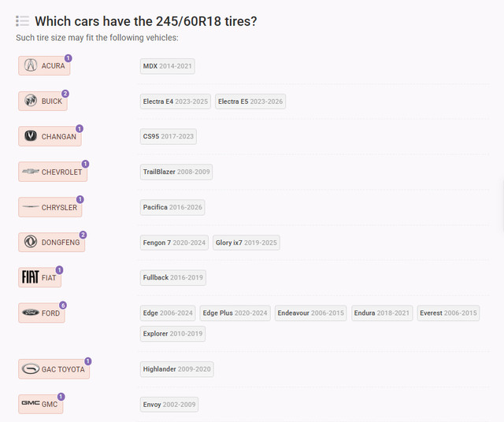Click the Chevrolet bowtie logo
The width and height of the screenshot is (504, 422).
[x=31, y=172]
